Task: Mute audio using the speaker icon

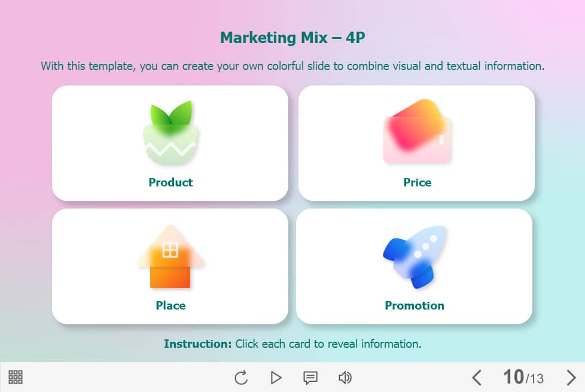Action: point(345,378)
